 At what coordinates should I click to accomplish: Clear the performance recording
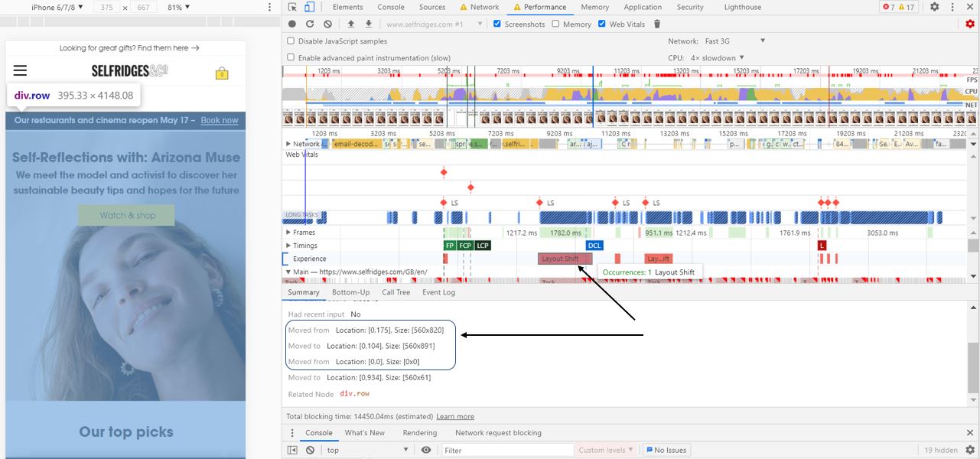[327, 24]
